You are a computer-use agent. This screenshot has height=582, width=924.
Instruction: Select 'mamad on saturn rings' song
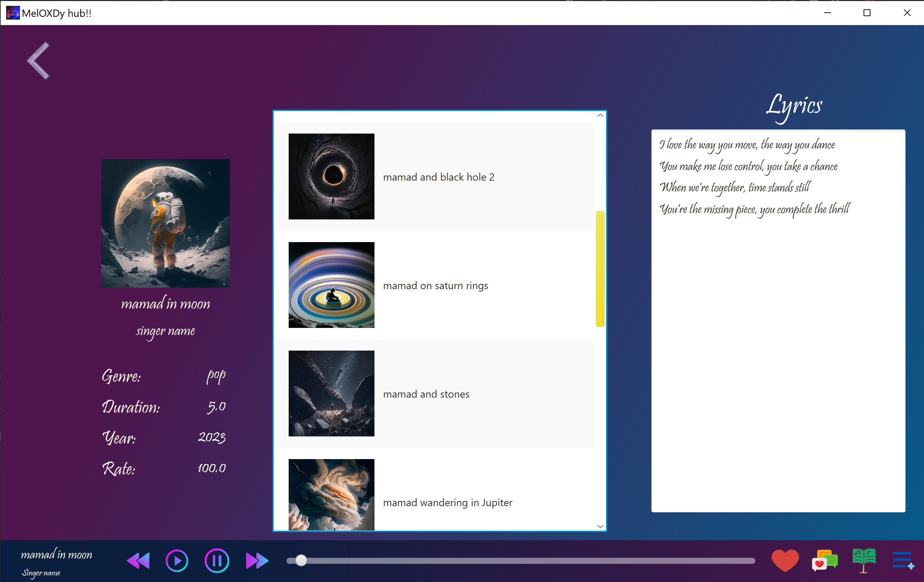435,286
